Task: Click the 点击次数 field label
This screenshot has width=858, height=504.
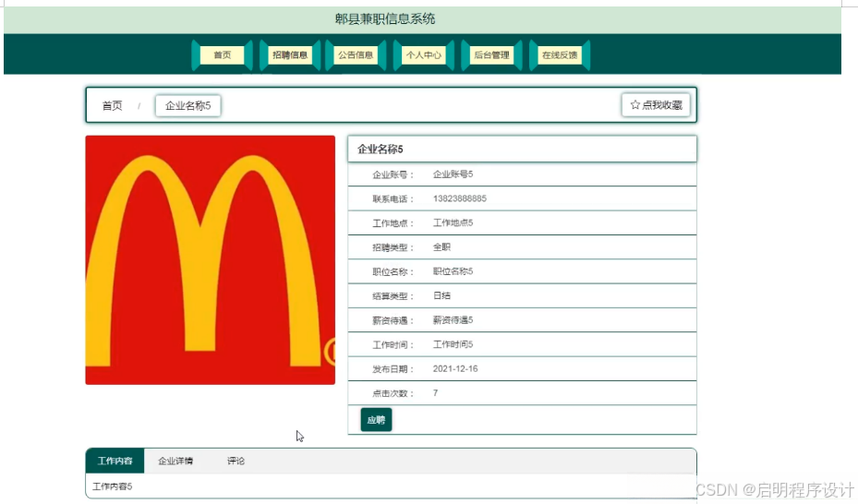Action: (x=393, y=393)
